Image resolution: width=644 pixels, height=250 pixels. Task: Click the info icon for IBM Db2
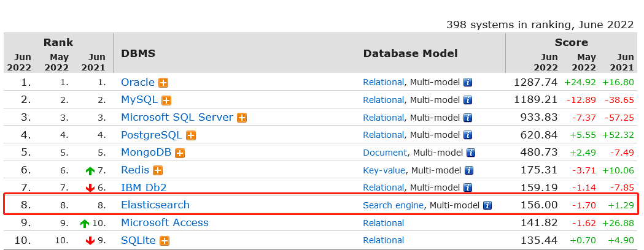pos(468,187)
